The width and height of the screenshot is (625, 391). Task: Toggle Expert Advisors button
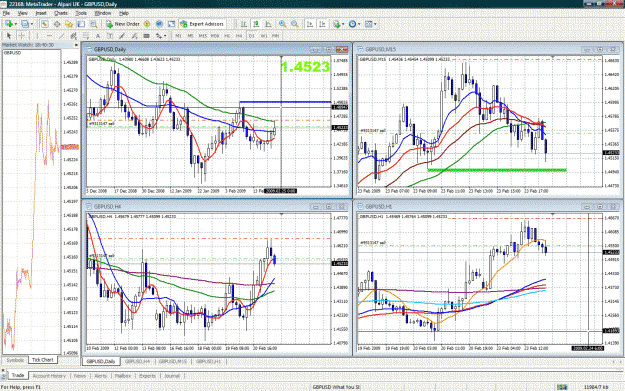pos(202,24)
